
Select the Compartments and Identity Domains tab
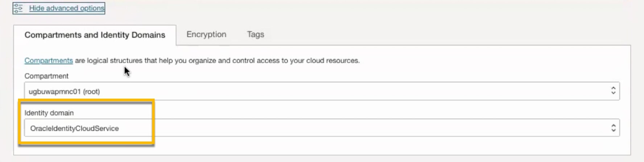point(95,35)
